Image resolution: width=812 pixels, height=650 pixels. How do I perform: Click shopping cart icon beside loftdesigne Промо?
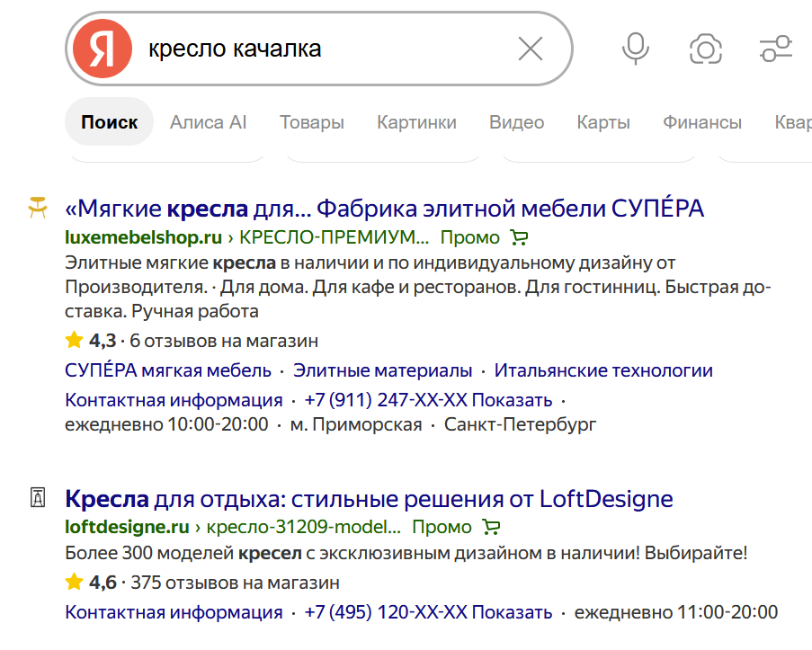(491, 527)
